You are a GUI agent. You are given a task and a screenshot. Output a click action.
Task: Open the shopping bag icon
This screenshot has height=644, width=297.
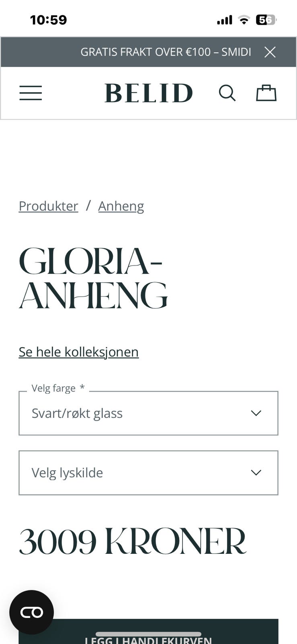(x=266, y=93)
